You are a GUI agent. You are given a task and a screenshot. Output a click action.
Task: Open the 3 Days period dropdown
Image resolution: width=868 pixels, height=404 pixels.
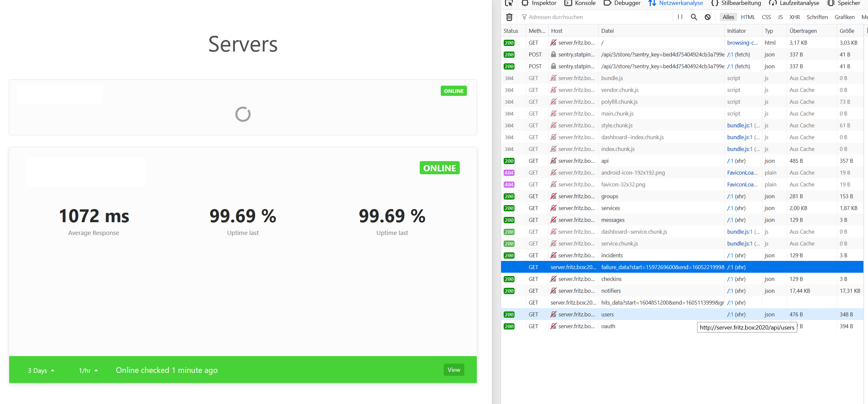(x=40, y=370)
